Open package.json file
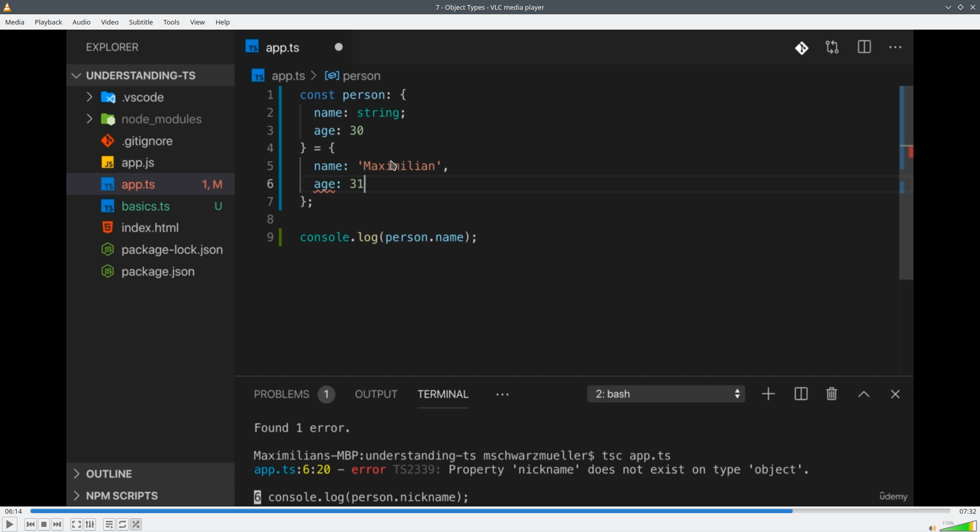 point(151,272)
